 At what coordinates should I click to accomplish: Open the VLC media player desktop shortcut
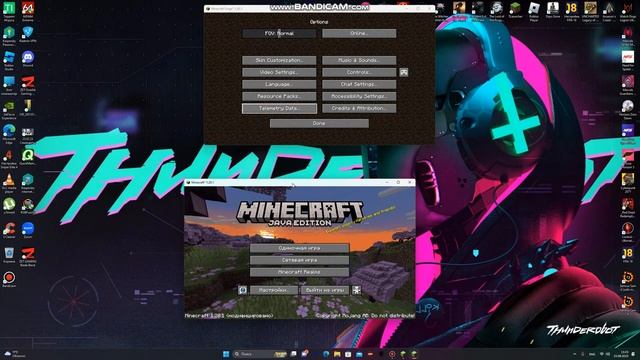pyautogui.click(x=9, y=182)
